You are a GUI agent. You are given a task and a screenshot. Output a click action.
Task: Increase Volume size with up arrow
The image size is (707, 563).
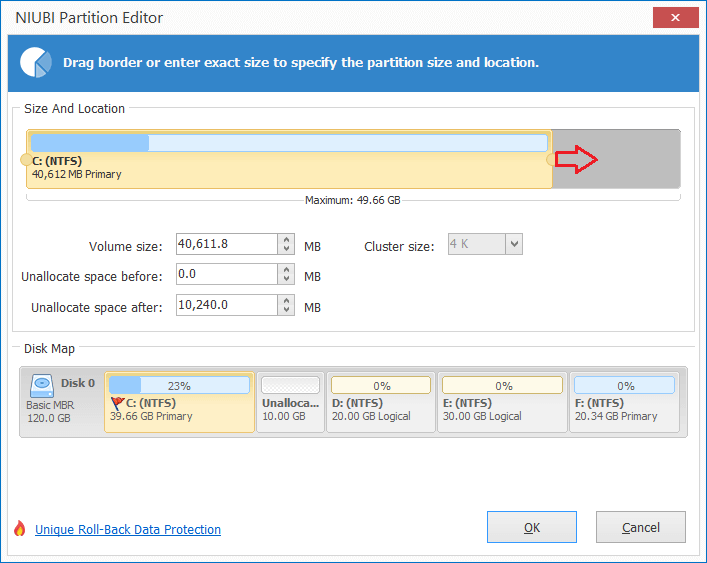tap(286, 239)
